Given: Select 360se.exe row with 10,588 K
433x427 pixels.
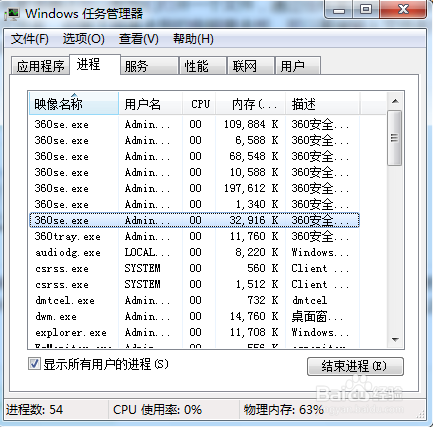Looking at the screenshot, I should [194, 172].
